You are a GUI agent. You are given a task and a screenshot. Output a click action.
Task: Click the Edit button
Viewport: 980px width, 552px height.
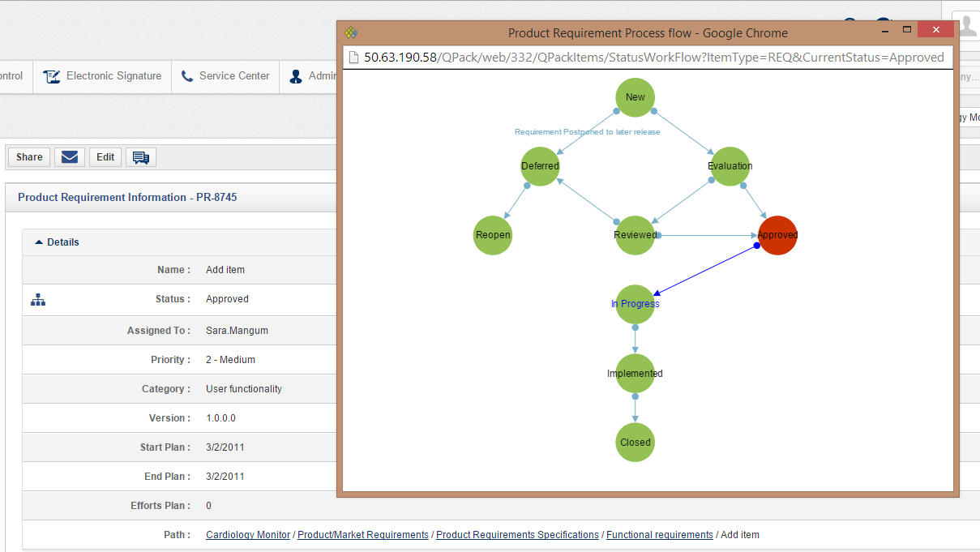105,157
